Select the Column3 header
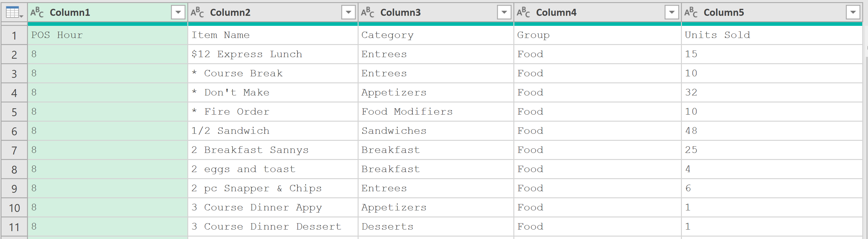868x239 pixels. [x=436, y=12]
